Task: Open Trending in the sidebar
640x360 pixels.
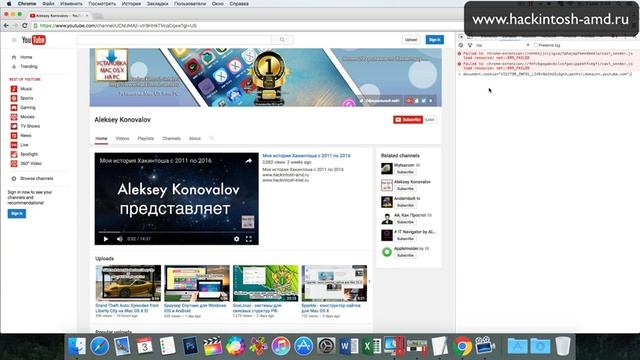Action: pyautogui.click(x=29, y=66)
